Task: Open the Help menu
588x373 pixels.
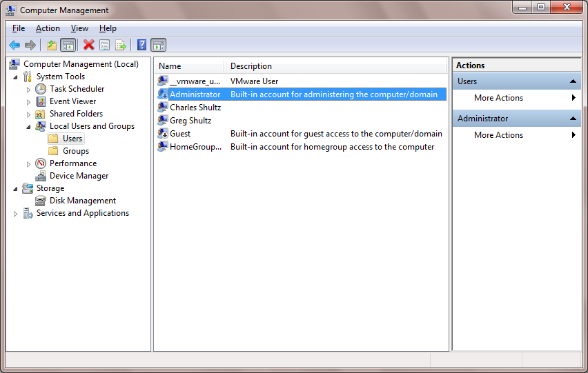Action: 108,28
